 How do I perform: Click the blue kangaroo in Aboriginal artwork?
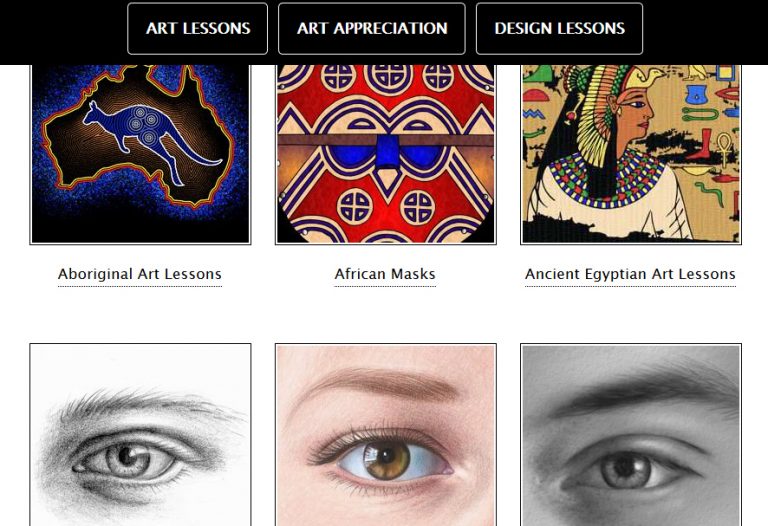[x=147, y=137]
